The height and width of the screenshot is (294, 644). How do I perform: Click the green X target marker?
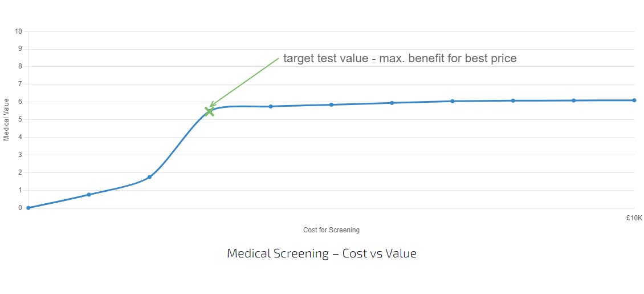tap(210, 111)
